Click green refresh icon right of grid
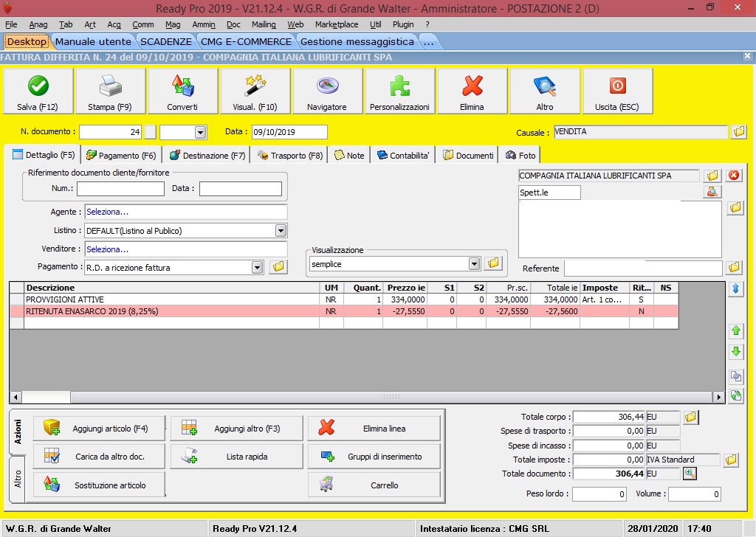Image resolution: width=756 pixels, height=537 pixels. click(736, 395)
